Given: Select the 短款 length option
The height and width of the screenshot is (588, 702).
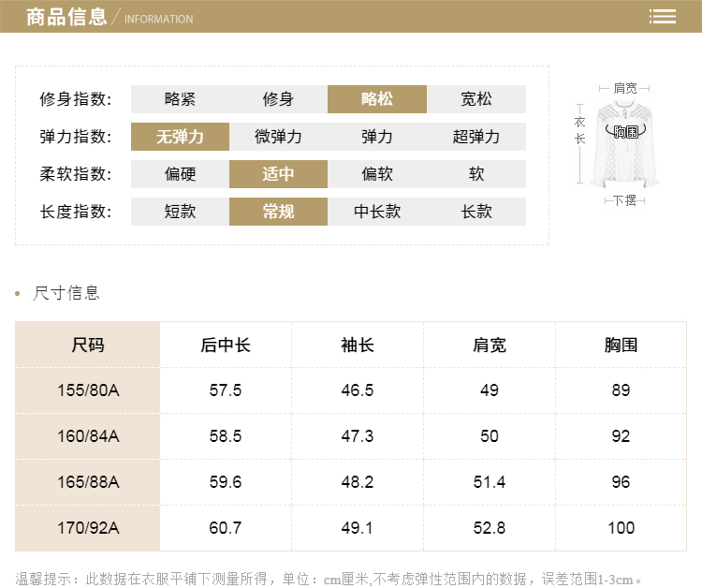Looking at the screenshot, I should tap(180, 212).
